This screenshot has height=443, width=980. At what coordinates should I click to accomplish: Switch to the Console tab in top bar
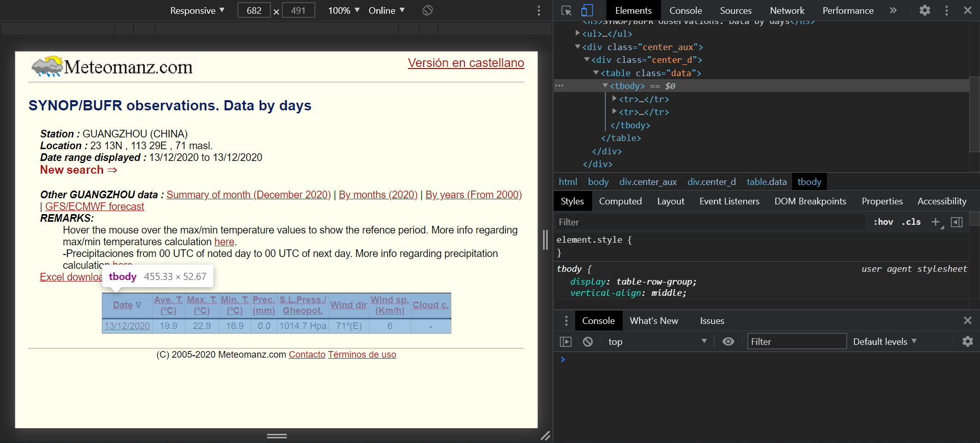685,10
